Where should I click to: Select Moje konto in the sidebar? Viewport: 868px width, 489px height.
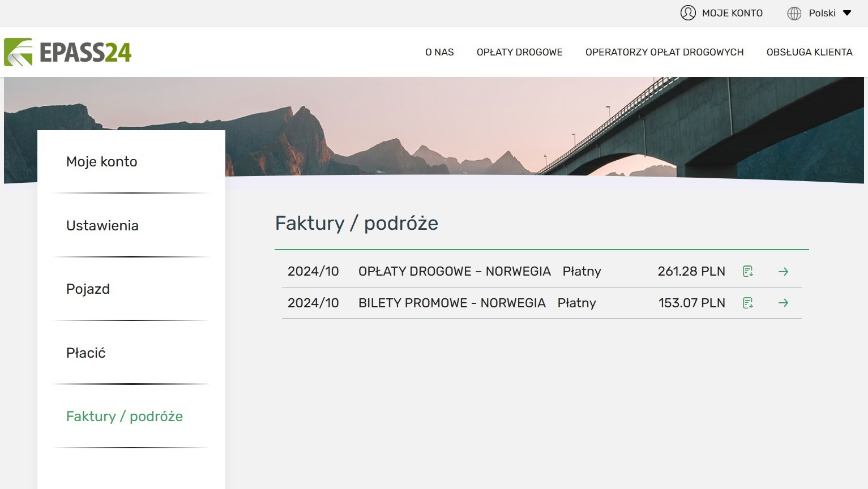click(x=101, y=162)
